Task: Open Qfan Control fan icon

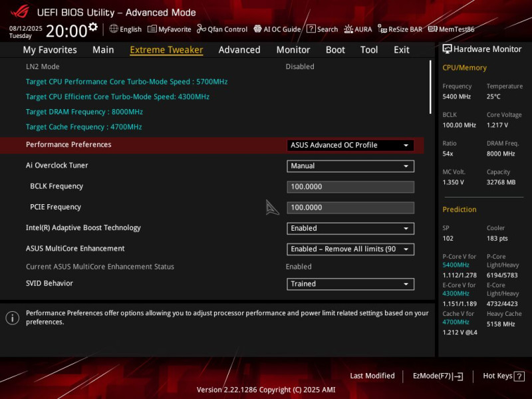Action: point(201,29)
